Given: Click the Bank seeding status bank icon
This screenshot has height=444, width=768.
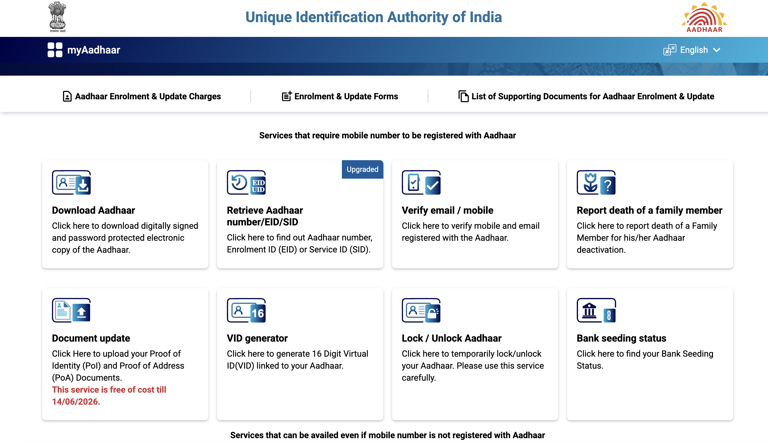Looking at the screenshot, I should point(596,310).
